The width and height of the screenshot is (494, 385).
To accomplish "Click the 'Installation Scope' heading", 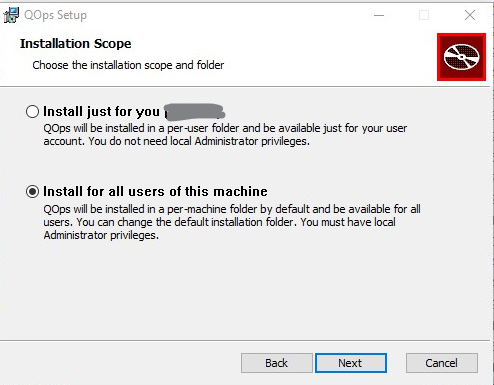I will pyautogui.click(x=76, y=44).
